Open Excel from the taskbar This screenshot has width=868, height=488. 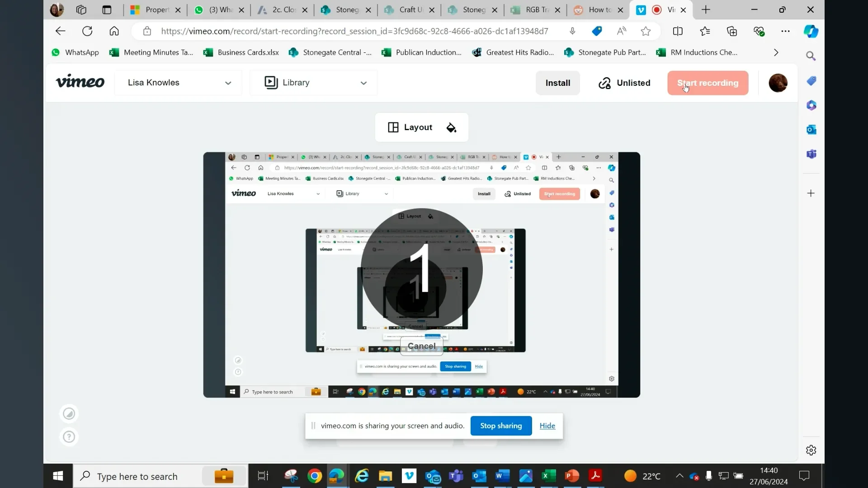click(x=548, y=476)
